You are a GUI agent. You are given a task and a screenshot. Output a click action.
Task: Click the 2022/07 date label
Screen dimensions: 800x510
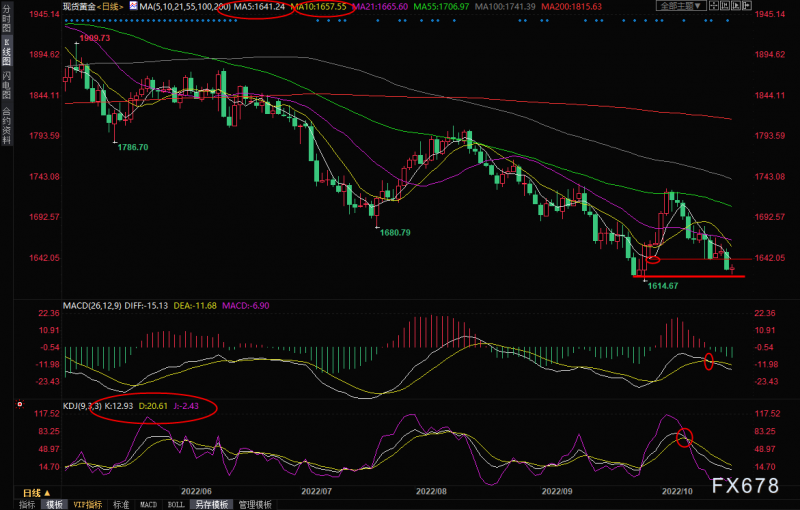tap(316, 491)
